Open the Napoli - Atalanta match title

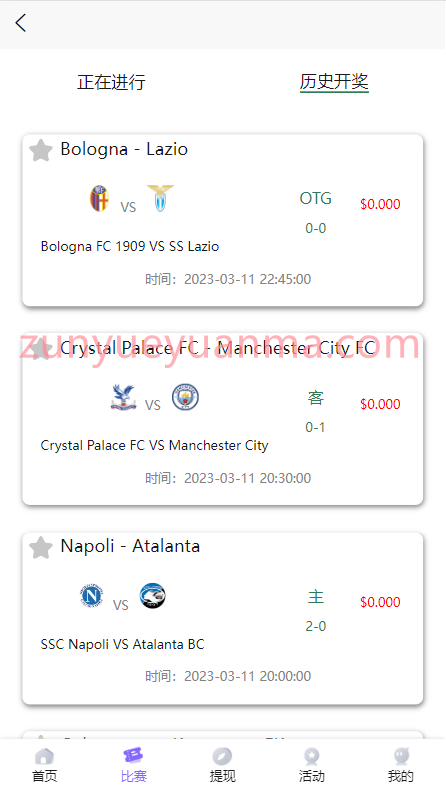130,546
